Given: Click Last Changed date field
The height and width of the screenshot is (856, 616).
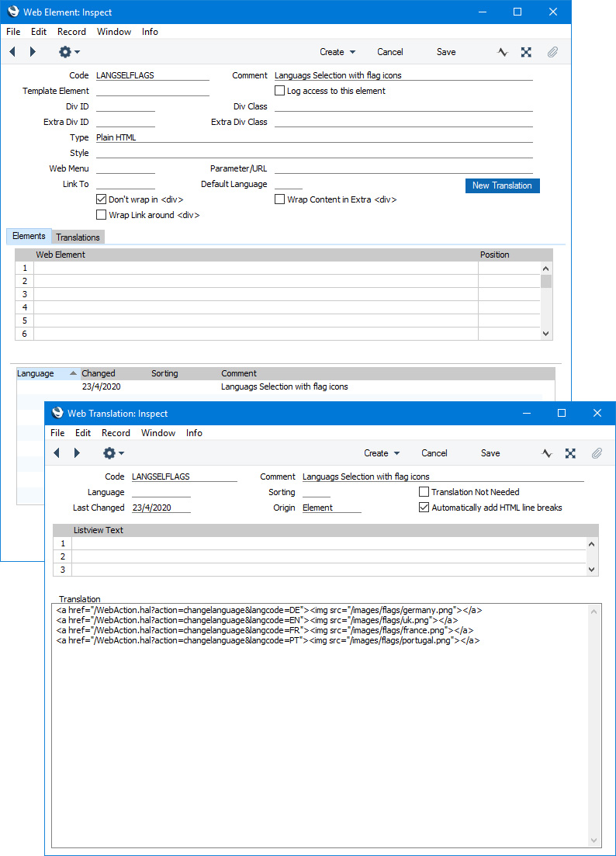Looking at the screenshot, I should (161, 507).
